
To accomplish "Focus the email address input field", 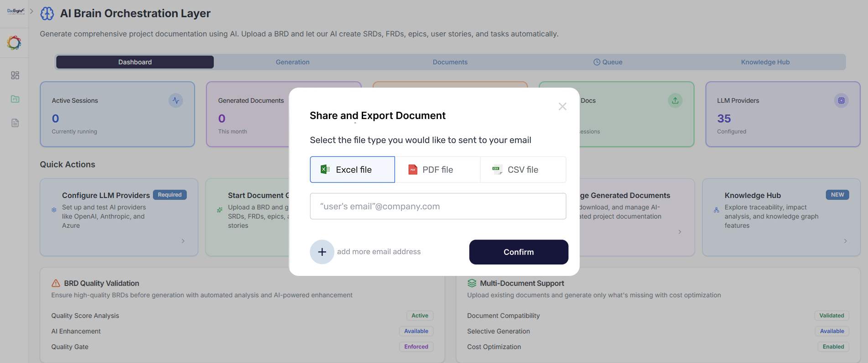I will (438, 206).
